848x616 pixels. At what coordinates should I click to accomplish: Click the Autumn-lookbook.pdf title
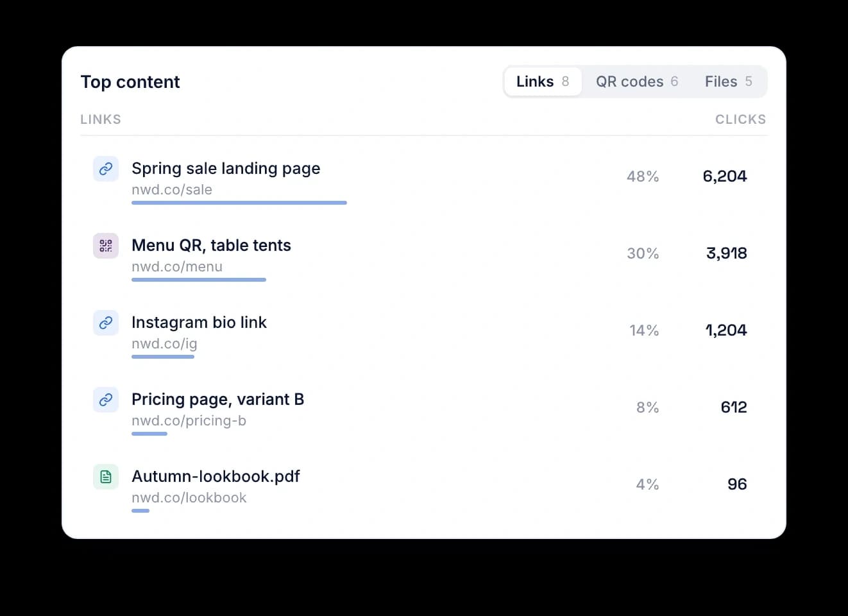pos(216,476)
